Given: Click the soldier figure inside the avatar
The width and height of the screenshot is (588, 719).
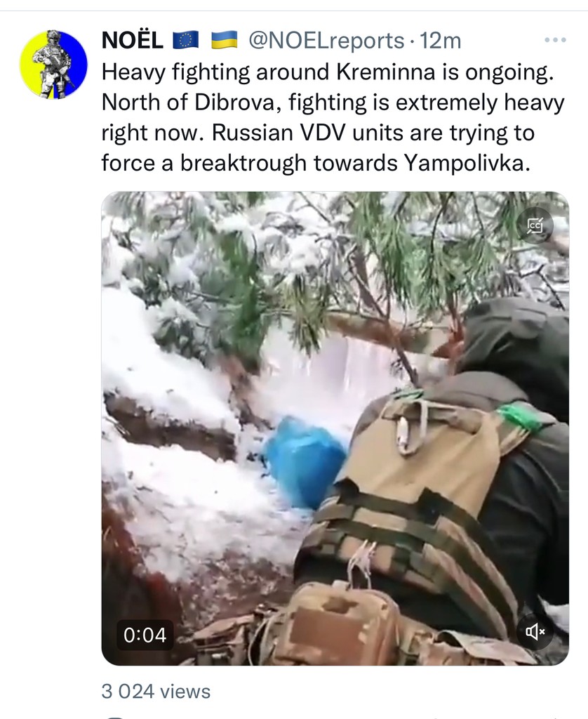Looking at the screenshot, I should pos(53,64).
